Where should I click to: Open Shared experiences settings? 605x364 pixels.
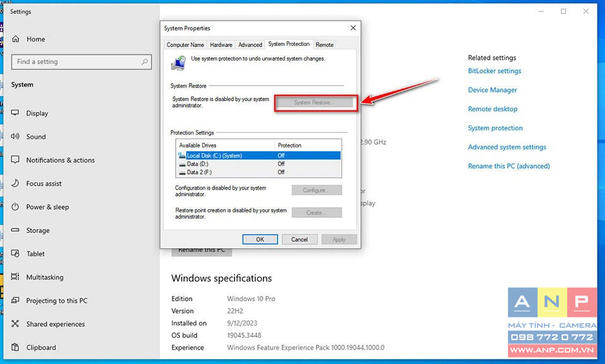coord(55,324)
